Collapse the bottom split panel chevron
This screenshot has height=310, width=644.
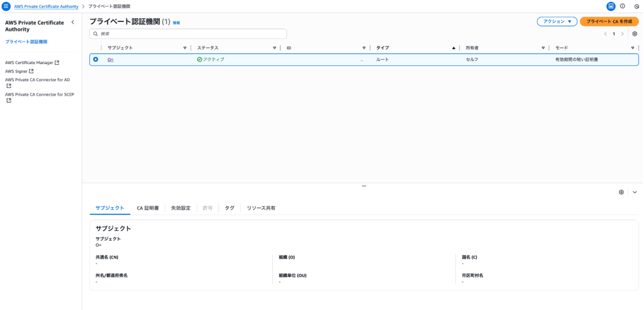coord(635,192)
